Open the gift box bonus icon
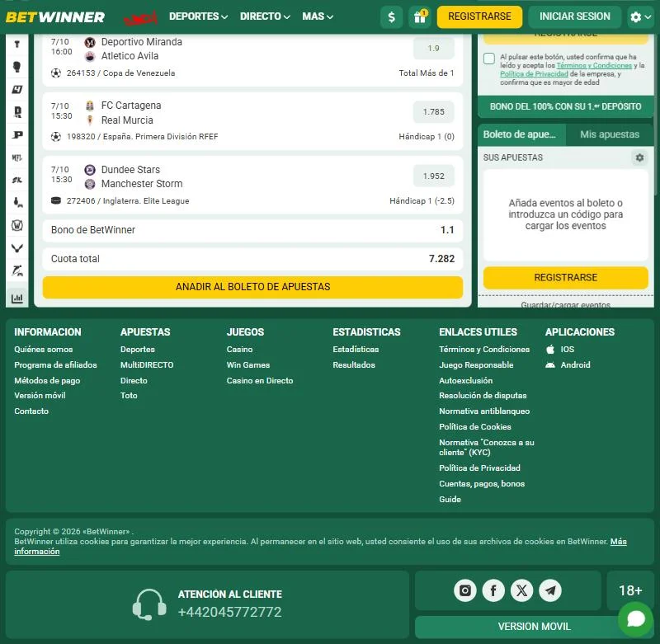660x644 pixels. [x=419, y=16]
